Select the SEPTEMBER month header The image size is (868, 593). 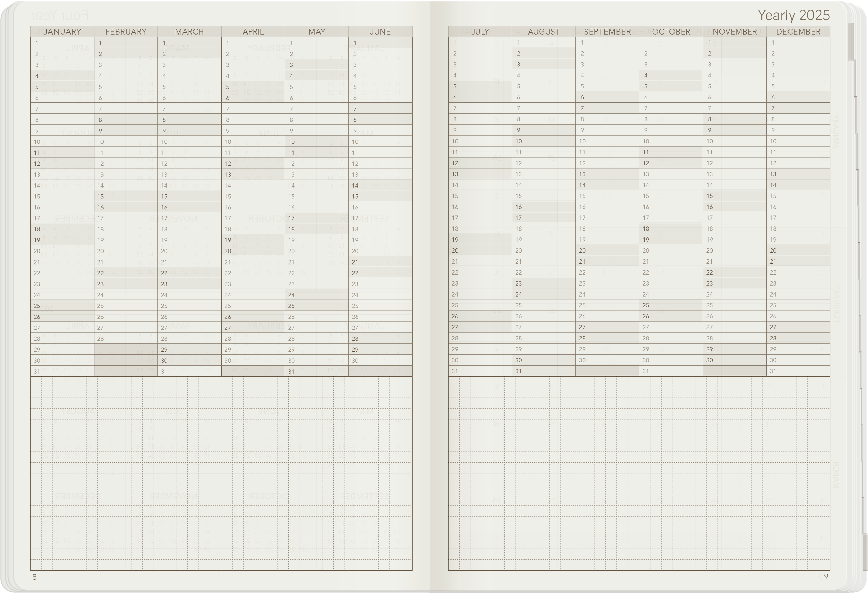click(x=607, y=32)
